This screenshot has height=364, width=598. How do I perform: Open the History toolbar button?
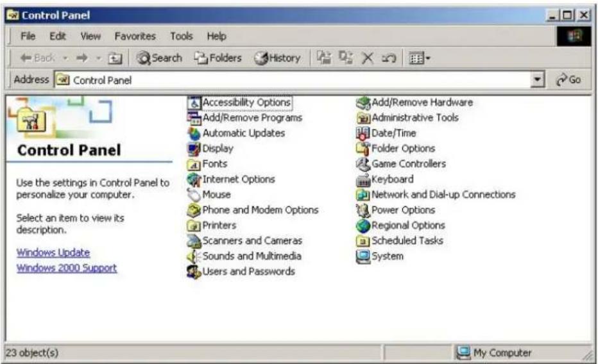tap(277, 58)
